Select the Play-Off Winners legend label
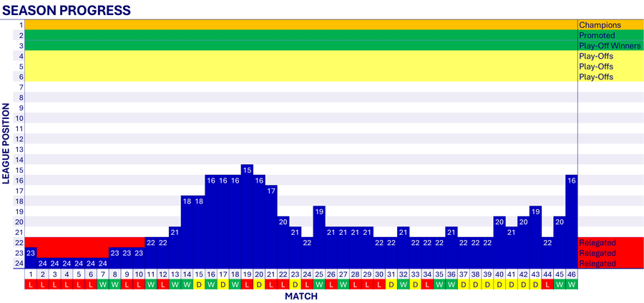The height and width of the screenshot is (303, 644). tap(610, 46)
